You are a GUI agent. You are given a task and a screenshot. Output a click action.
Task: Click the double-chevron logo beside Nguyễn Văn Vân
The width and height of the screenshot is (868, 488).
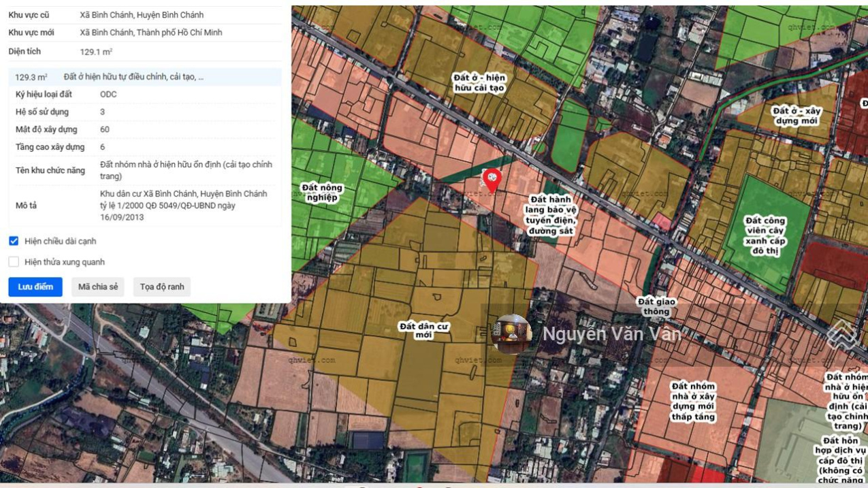coord(841,335)
